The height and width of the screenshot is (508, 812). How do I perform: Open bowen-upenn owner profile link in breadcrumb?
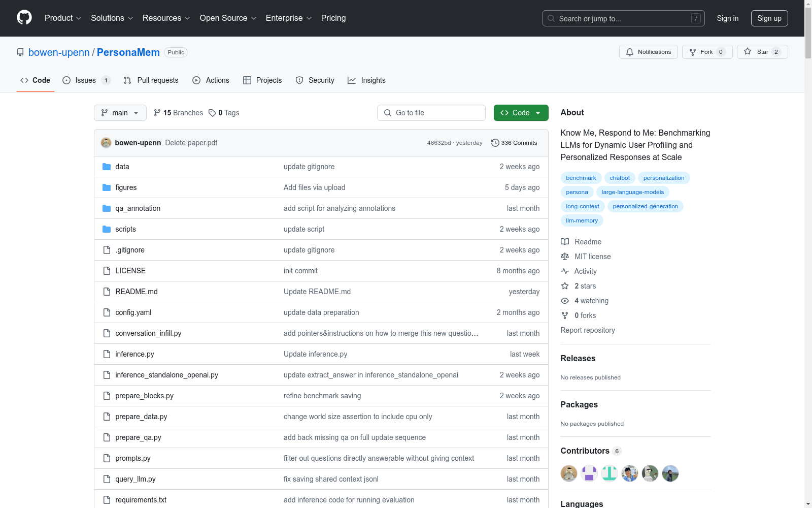[59, 52]
